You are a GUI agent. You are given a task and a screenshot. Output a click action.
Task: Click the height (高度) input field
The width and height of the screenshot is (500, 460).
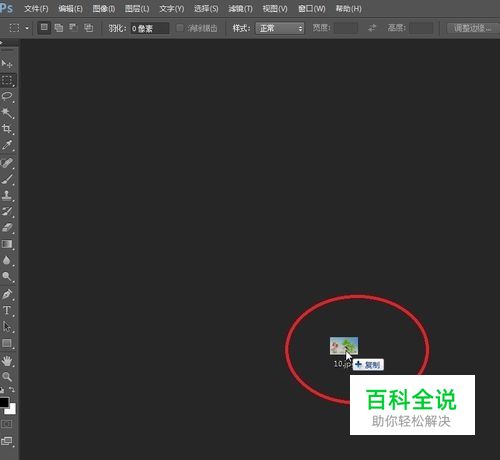coord(421,28)
